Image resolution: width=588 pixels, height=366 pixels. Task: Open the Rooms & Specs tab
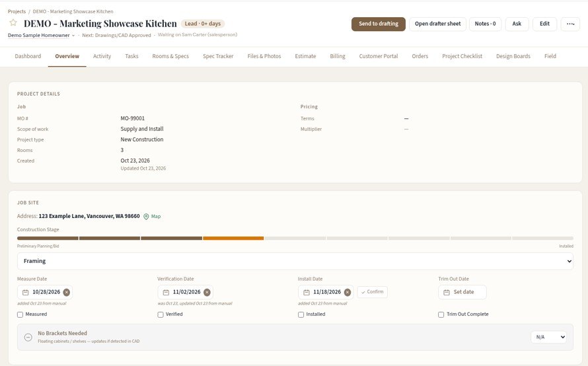pyautogui.click(x=170, y=56)
